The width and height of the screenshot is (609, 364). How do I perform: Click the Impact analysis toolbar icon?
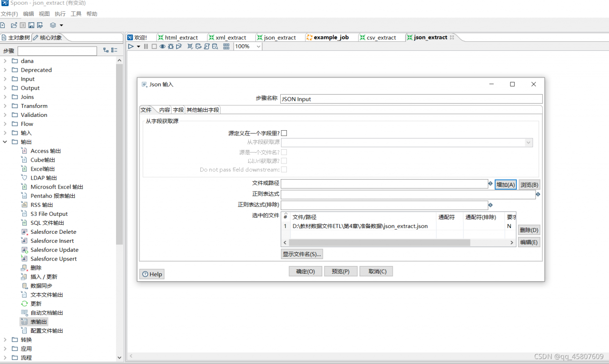tap(198, 47)
